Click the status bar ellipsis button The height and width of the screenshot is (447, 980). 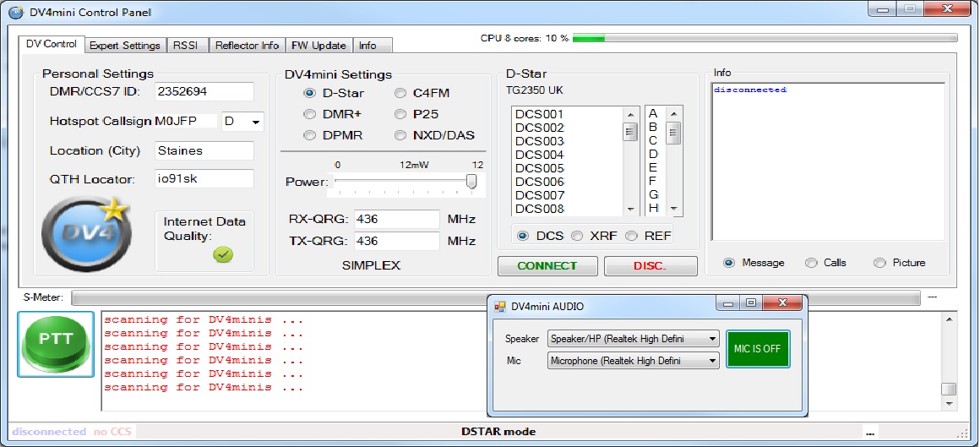[x=871, y=432]
